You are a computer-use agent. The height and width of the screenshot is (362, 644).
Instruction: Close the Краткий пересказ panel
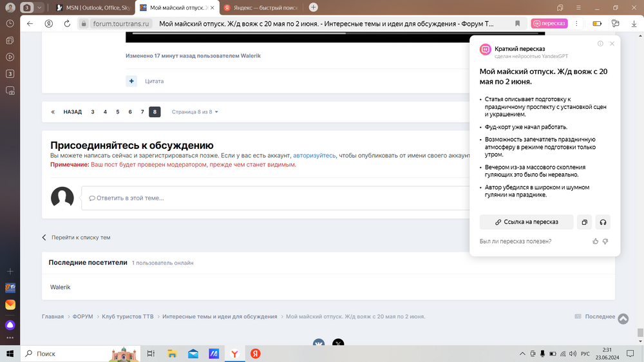(x=612, y=44)
